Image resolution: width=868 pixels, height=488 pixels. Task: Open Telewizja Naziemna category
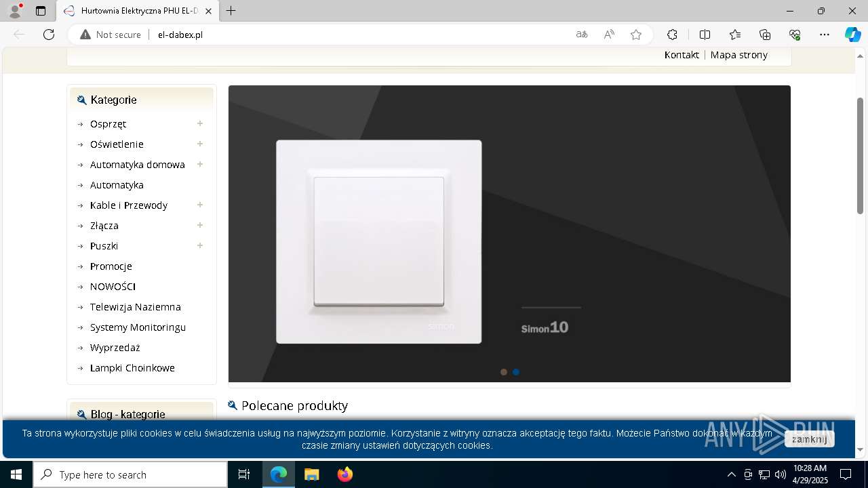point(136,307)
